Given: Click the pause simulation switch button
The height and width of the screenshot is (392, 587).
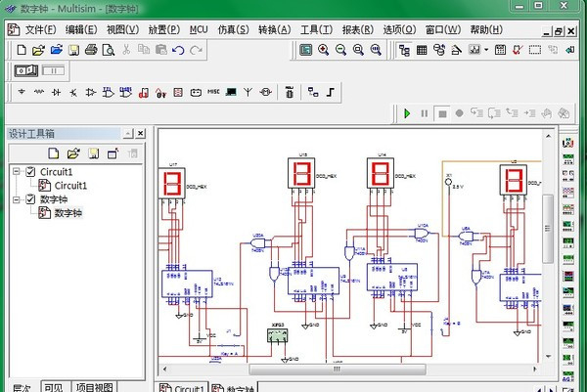Looking at the screenshot, I should click(53, 70).
